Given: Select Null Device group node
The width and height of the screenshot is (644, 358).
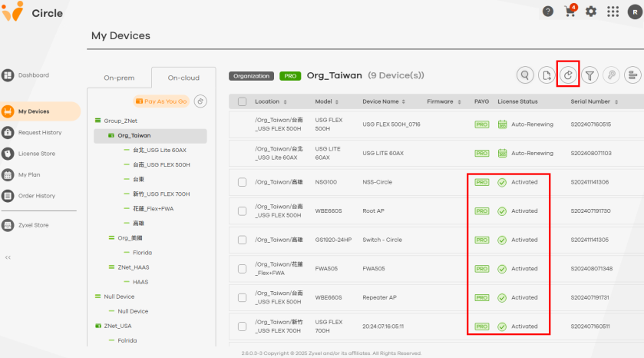Looking at the screenshot, I should pos(119,297).
